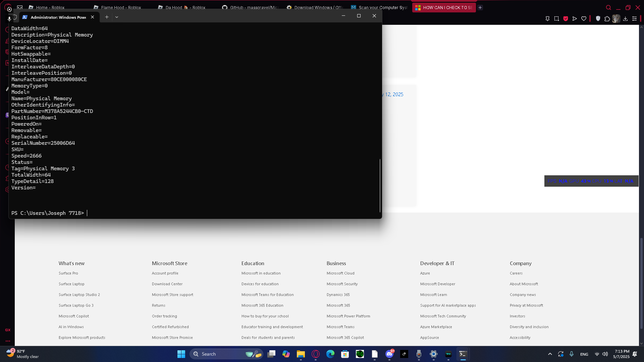The image size is (644, 362).
Task: Expand the hidden system tray icons chevron
Action: tap(550, 354)
